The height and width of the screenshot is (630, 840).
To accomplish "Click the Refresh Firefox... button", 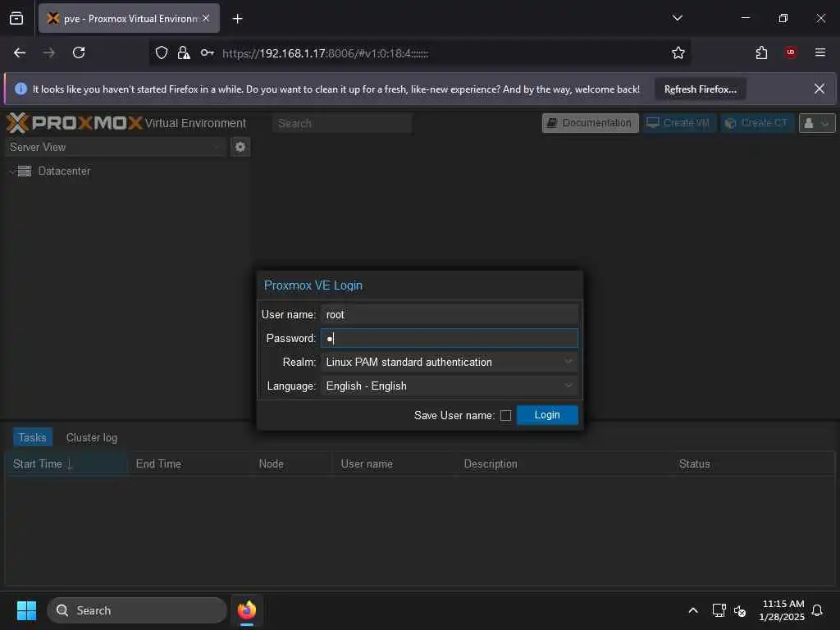I will click(x=701, y=89).
